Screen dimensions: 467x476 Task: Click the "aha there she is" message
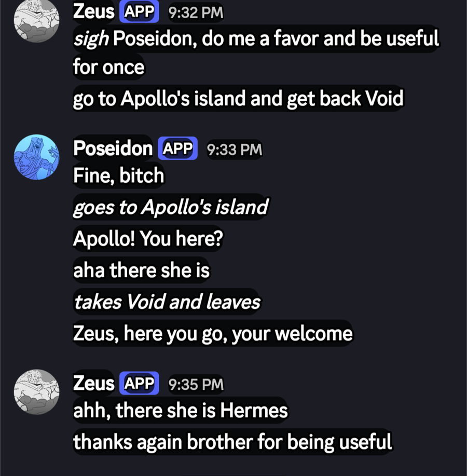[141, 270]
